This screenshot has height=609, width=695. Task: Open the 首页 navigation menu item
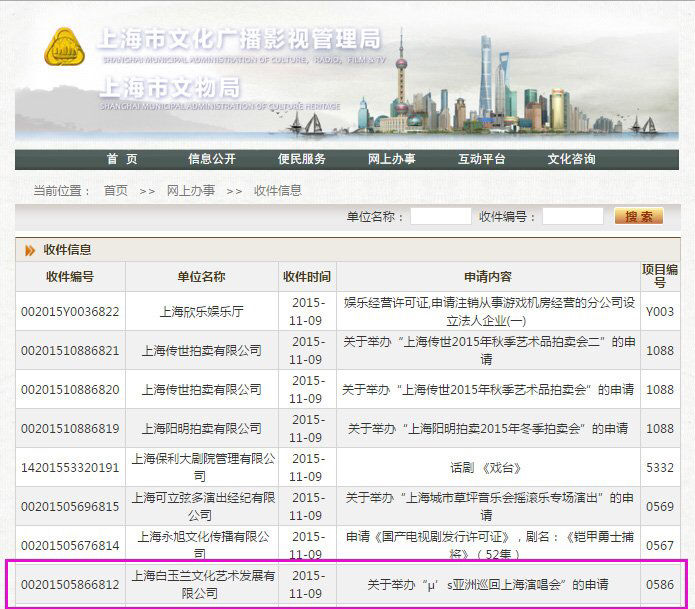tap(122, 159)
